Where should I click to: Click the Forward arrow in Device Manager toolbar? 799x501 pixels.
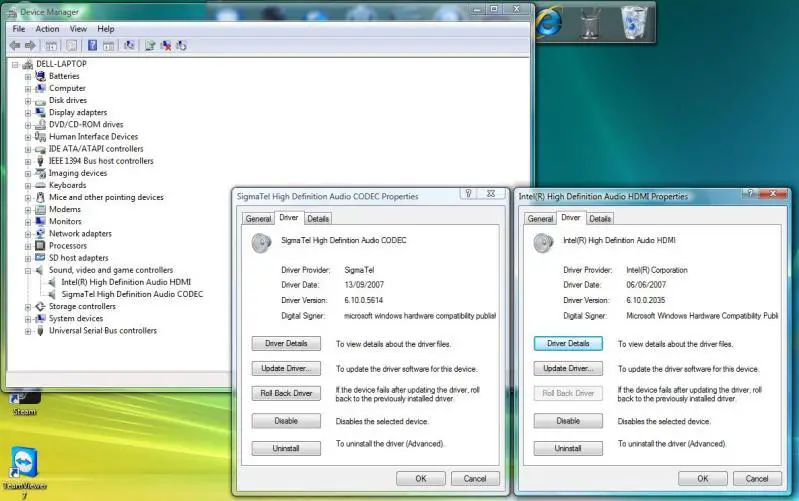coord(30,45)
